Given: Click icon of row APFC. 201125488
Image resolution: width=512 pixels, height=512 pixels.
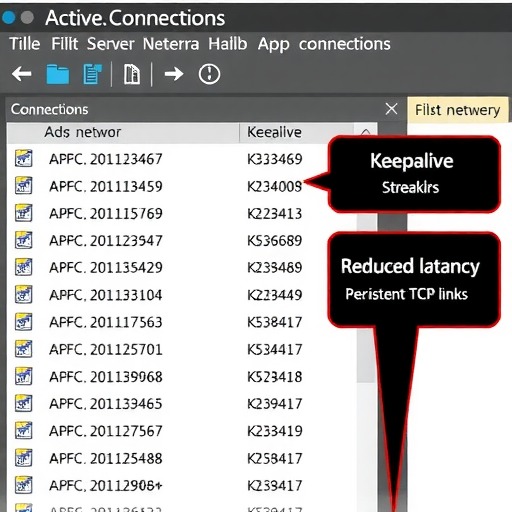Looking at the screenshot, I should click(x=24, y=458).
